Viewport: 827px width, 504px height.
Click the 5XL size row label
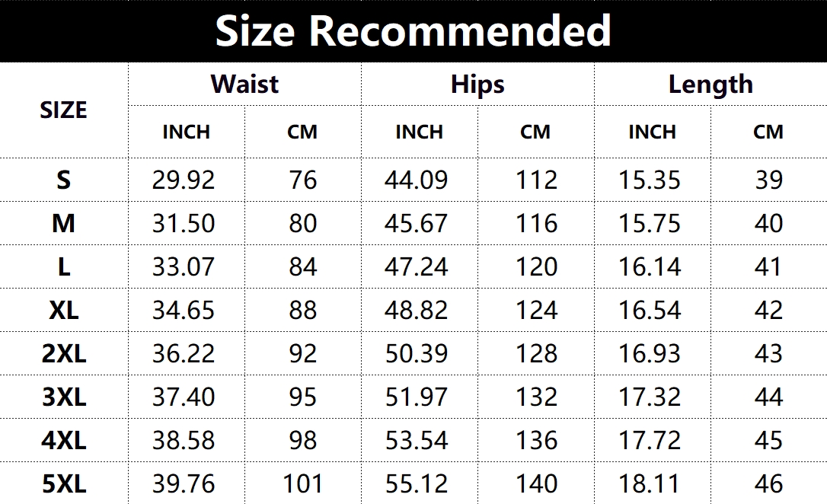pyautogui.click(x=63, y=483)
